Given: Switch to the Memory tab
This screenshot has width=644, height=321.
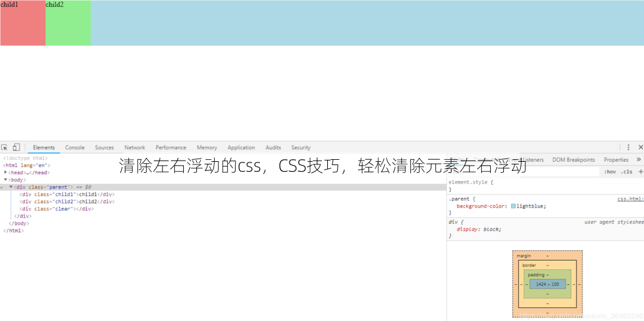Looking at the screenshot, I should tap(207, 147).
